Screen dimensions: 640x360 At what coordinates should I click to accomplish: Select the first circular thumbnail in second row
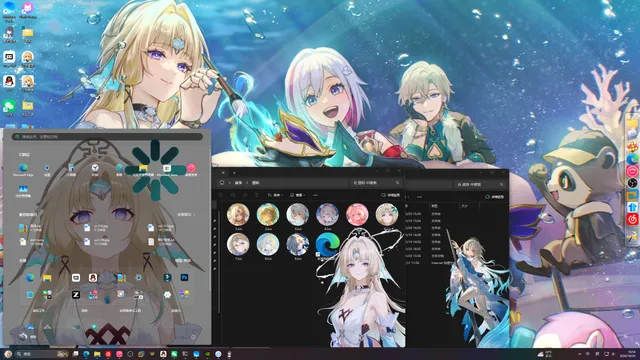tap(238, 244)
